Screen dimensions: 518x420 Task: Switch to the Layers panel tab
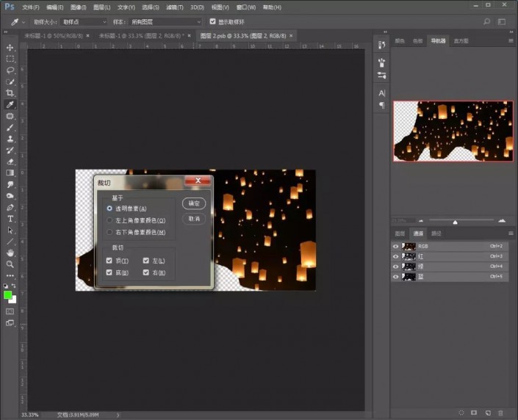tap(400, 233)
